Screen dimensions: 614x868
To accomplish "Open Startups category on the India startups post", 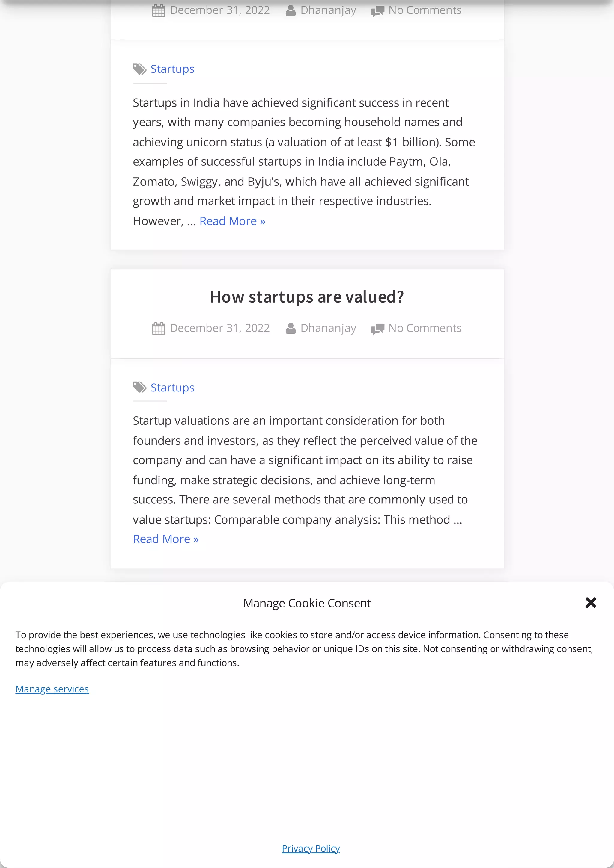I will coord(172,69).
